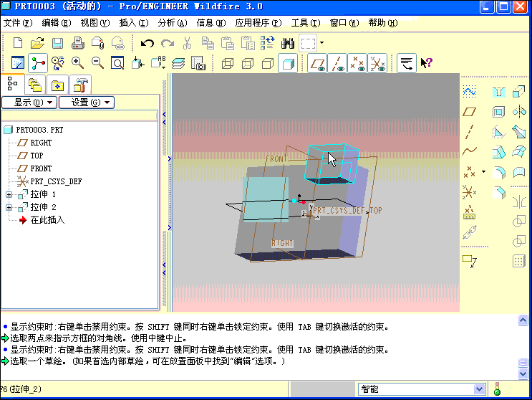Redo with the curved forward arrow
Screen dimensions: 532x400
point(168,43)
